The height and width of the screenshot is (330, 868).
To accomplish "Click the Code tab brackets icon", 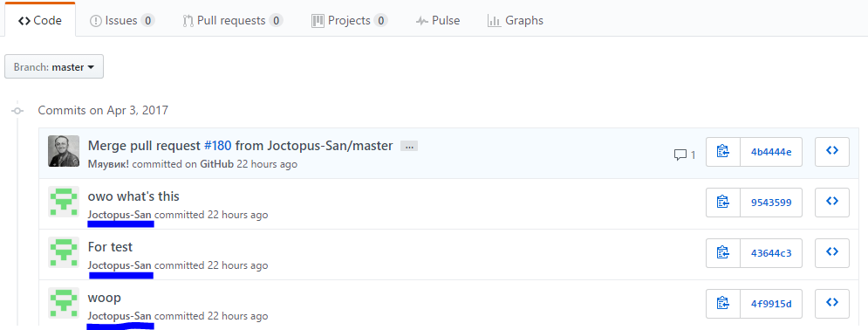I will (x=24, y=21).
